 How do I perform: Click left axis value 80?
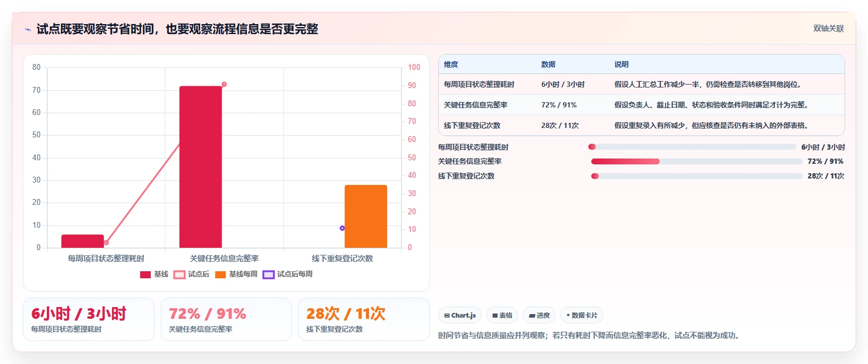pyautogui.click(x=36, y=68)
